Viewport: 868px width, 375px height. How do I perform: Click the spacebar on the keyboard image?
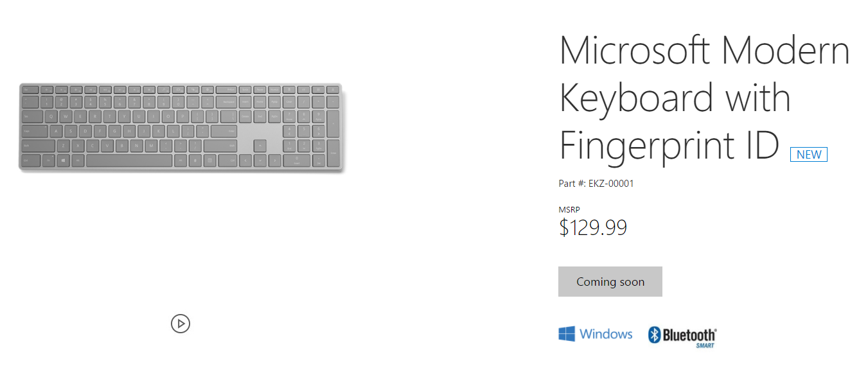[128, 161]
